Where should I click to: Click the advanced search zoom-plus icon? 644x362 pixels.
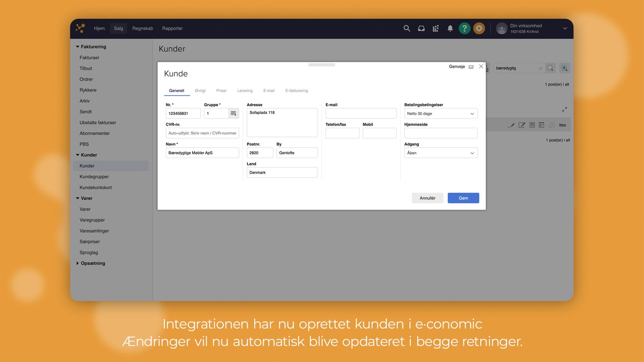point(564,68)
